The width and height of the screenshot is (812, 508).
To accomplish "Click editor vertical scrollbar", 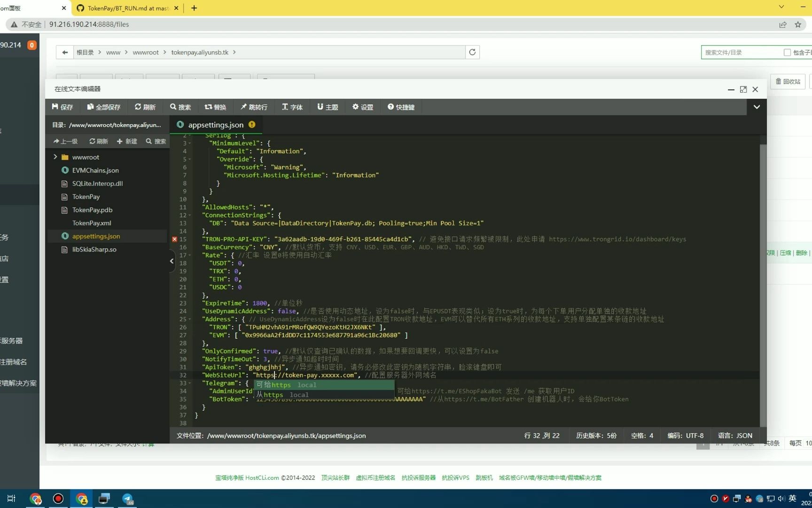I will [763, 282].
